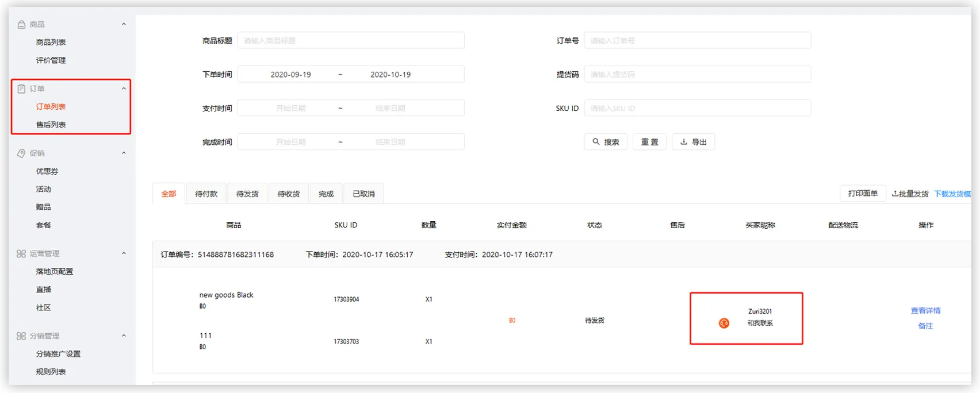Collapse the 促销 sidebar section chevron

point(124,153)
